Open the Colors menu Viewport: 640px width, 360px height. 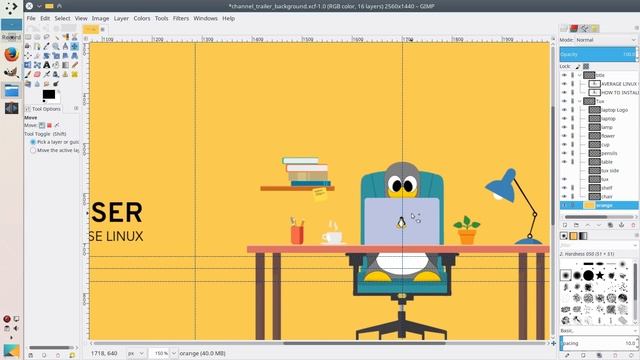tap(142, 18)
